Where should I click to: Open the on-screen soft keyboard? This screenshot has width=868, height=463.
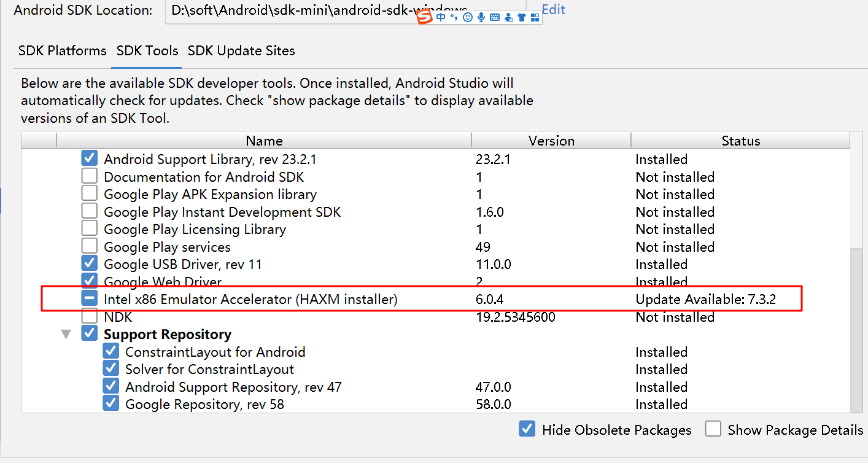coord(494,17)
